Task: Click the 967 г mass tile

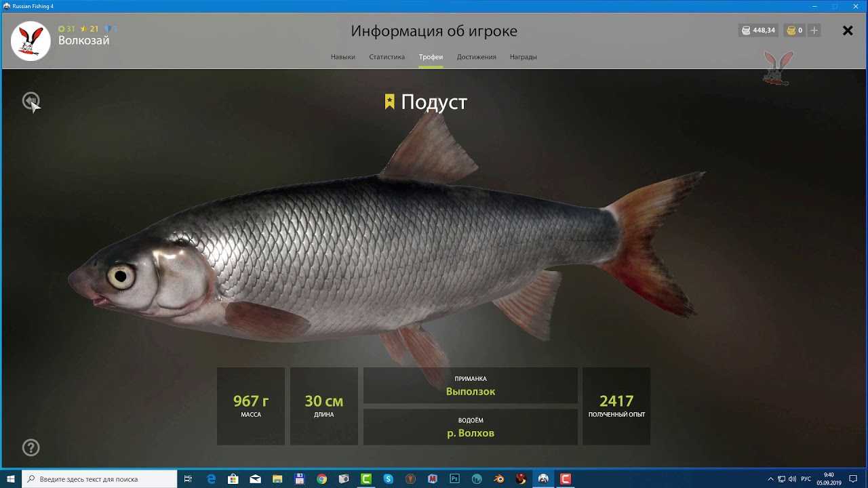Action: pos(251,406)
